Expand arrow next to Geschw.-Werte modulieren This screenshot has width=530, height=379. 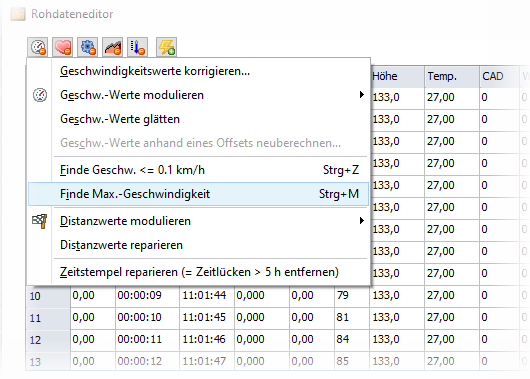pyautogui.click(x=362, y=95)
